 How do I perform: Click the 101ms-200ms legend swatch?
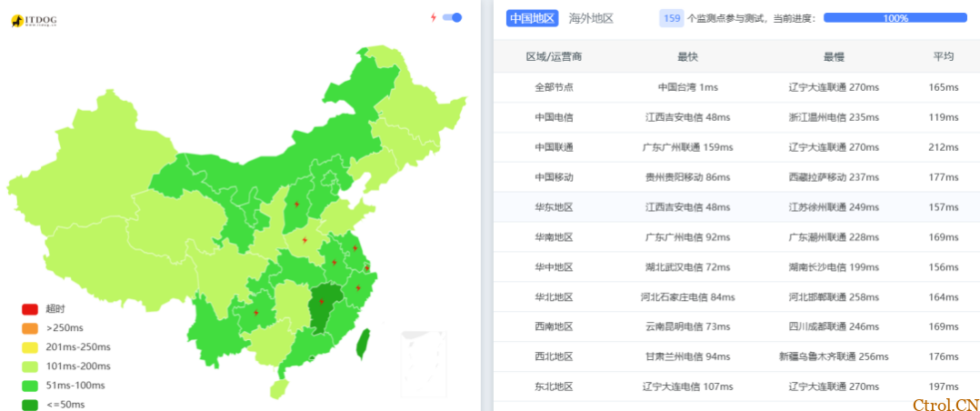(x=31, y=366)
